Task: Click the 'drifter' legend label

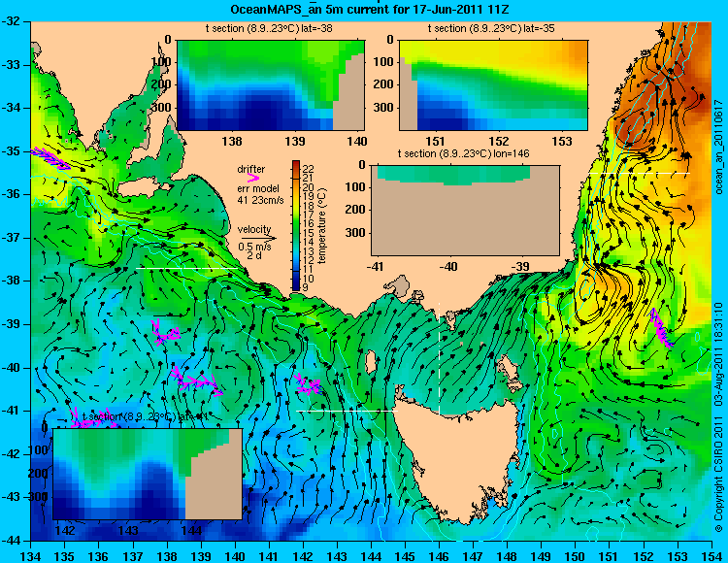Action: coord(251,169)
